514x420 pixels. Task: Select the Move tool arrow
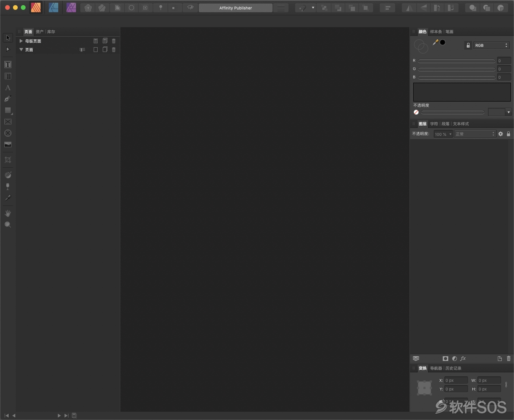tap(8, 38)
